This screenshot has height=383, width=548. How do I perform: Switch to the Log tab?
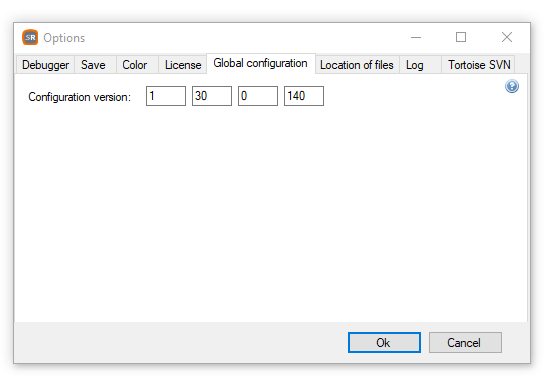tap(420, 65)
